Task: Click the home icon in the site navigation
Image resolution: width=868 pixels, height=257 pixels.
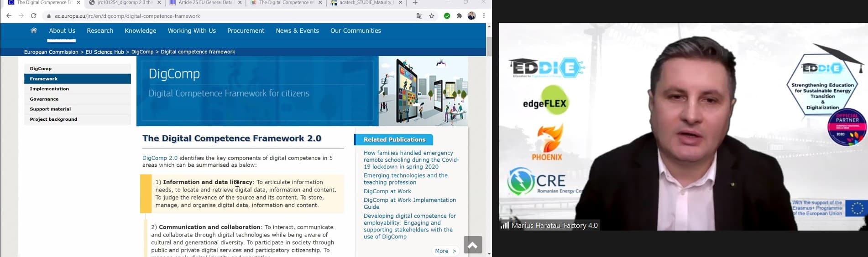Action: [x=34, y=31]
